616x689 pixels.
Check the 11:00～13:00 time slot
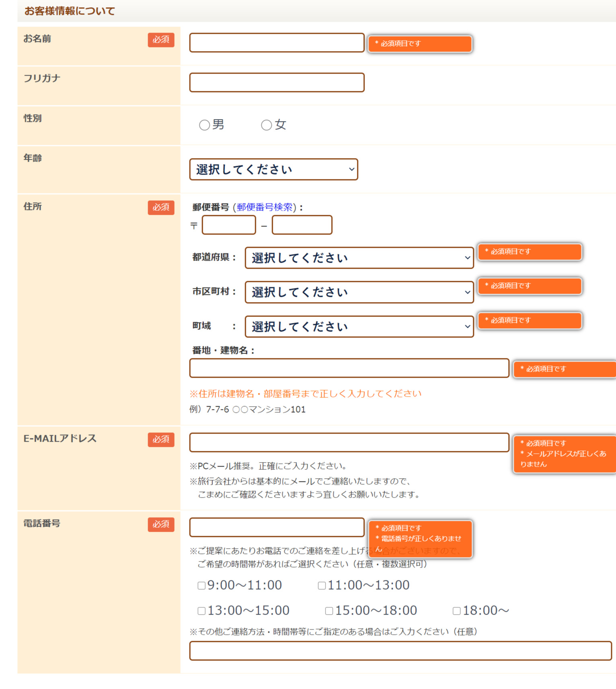click(x=322, y=586)
